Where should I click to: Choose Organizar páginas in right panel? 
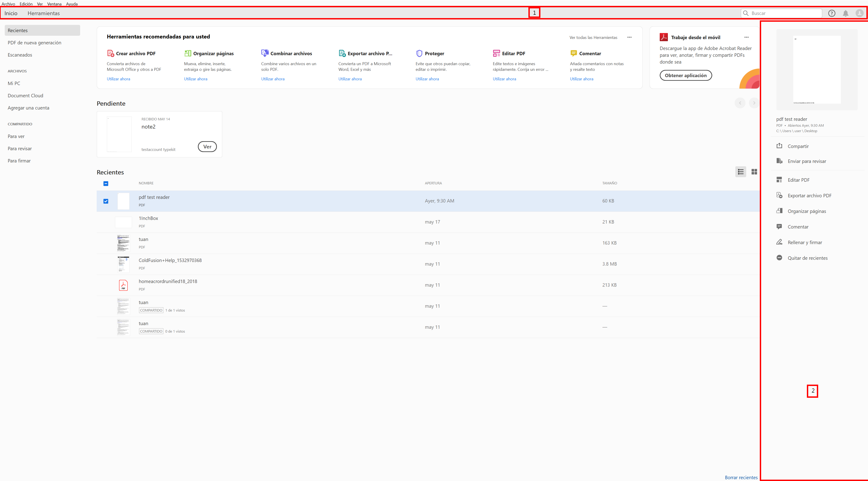pos(806,211)
